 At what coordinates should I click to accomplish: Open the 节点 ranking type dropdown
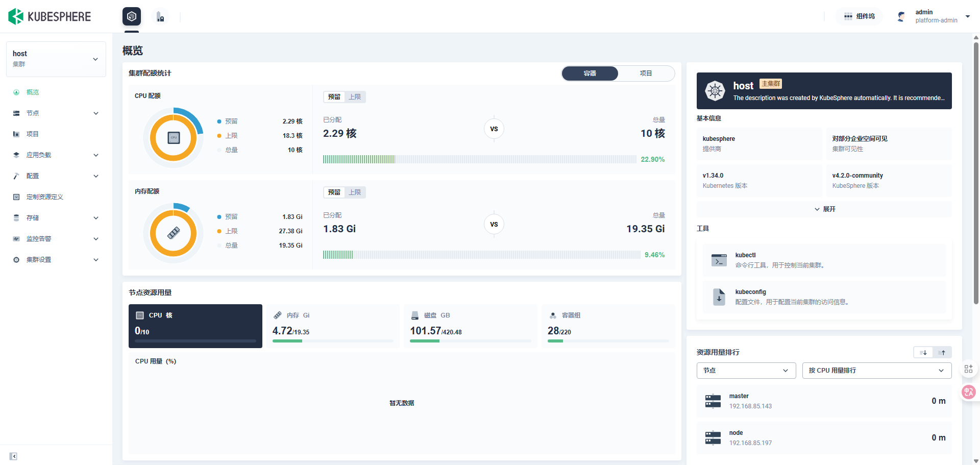[746, 371]
